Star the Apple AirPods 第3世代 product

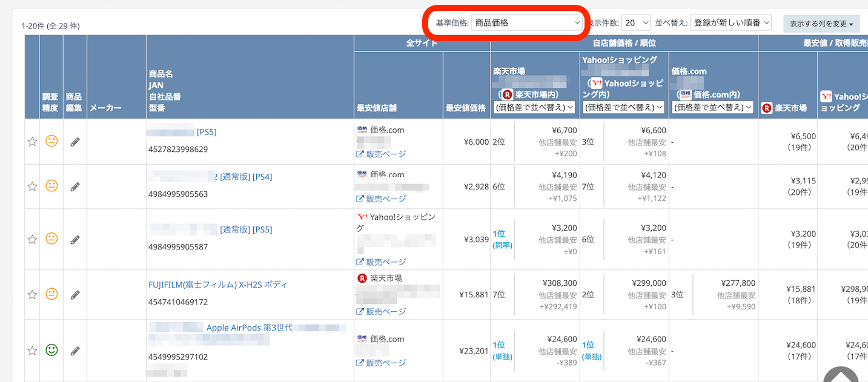[x=32, y=351]
